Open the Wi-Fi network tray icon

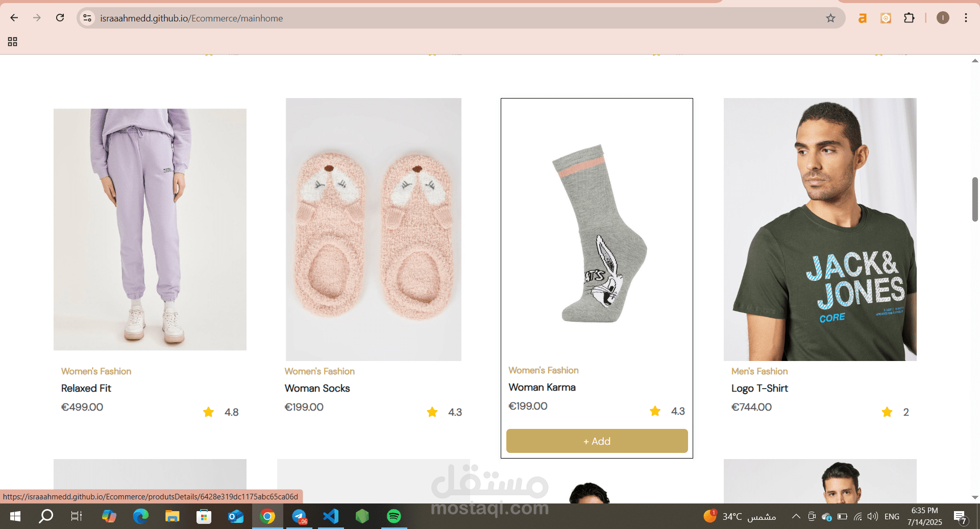tap(857, 516)
